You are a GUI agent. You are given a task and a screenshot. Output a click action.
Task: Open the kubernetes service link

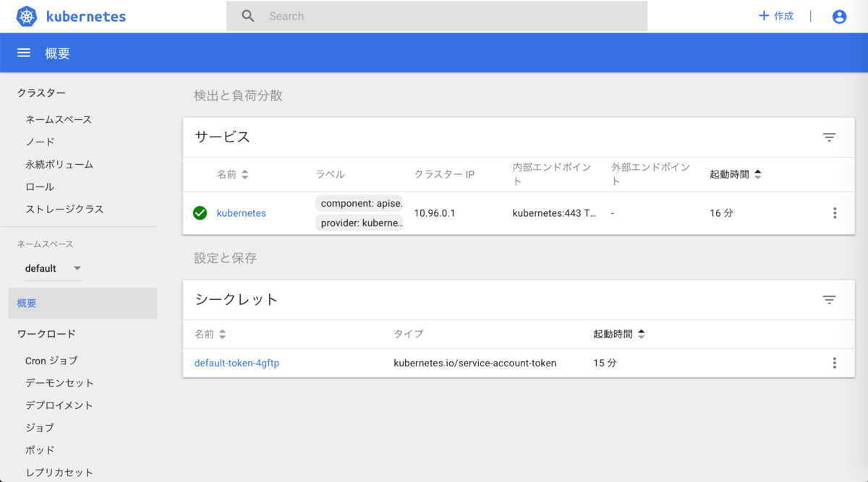pos(242,213)
